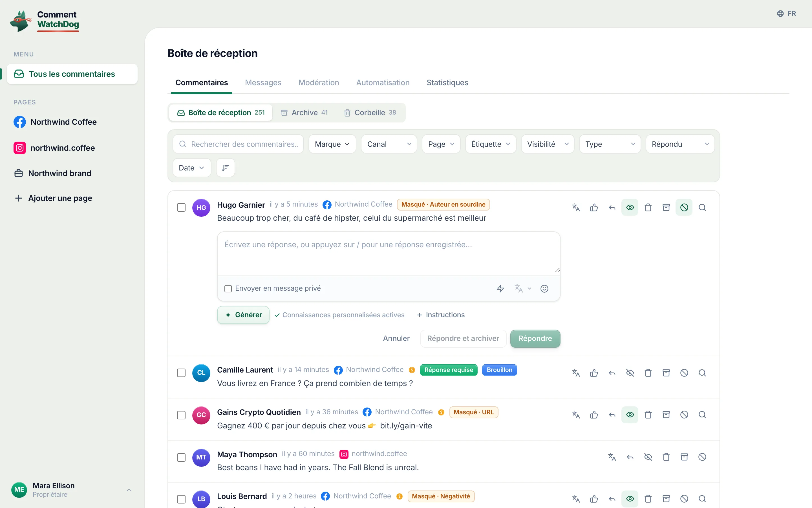Tick the Gains Crypto Quotidien checkbox
Viewport: 812px width, 508px height.
point(181,415)
